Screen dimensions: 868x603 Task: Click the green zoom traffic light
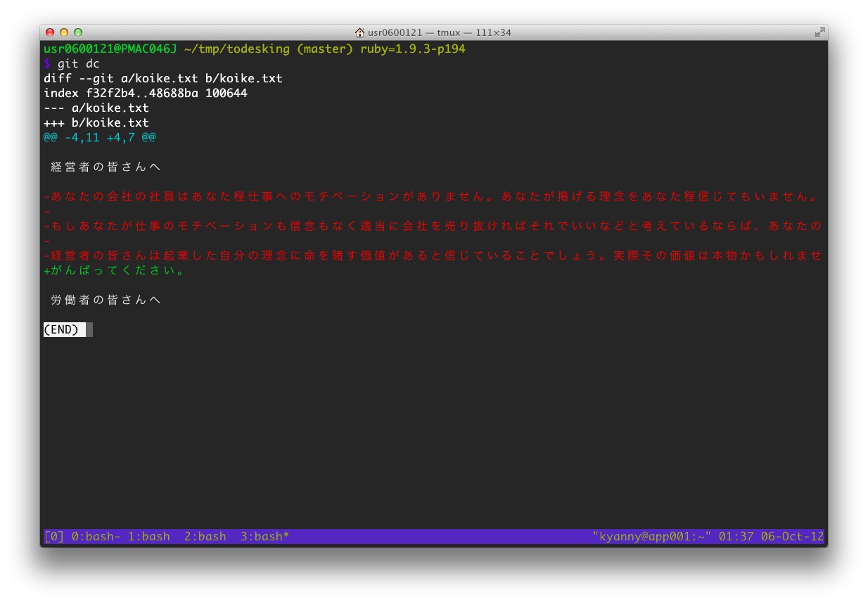(x=77, y=32)
